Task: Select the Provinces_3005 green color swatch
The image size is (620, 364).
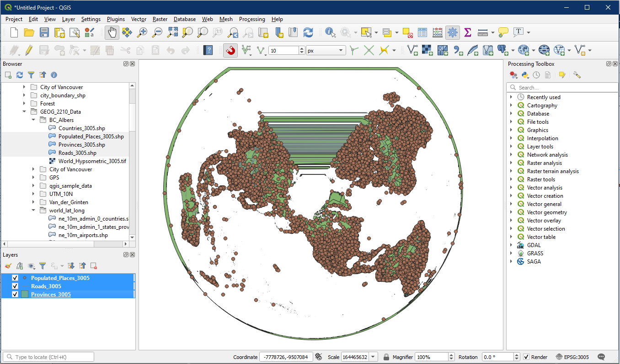Action: click(25, 295)
